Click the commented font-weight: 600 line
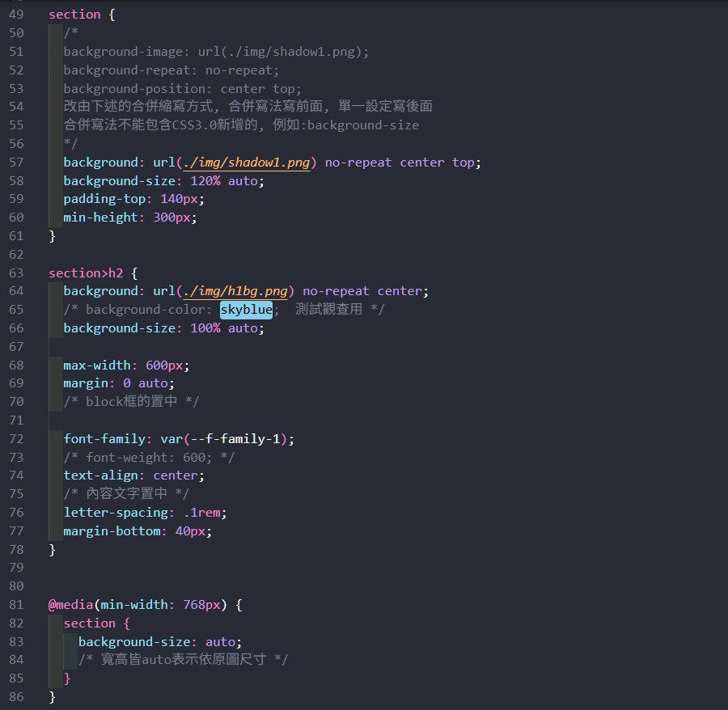This screenshot has height=710, width=728. click(x=149, y=458)
